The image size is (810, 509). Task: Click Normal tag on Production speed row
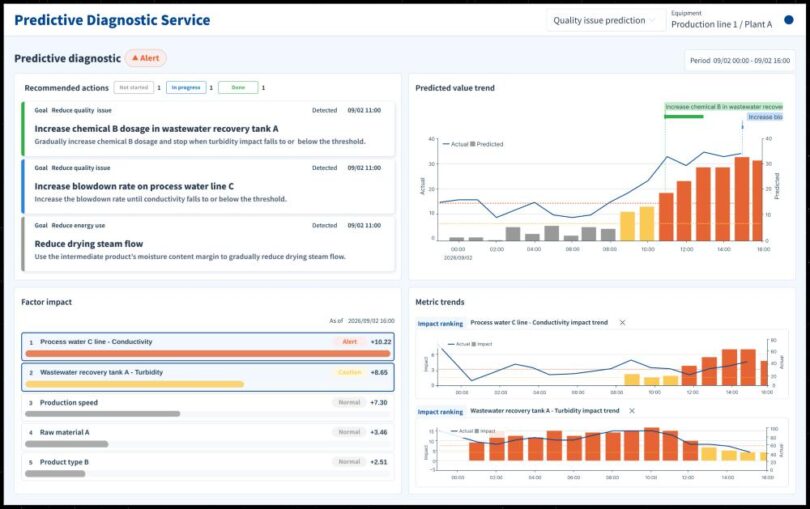349,403
